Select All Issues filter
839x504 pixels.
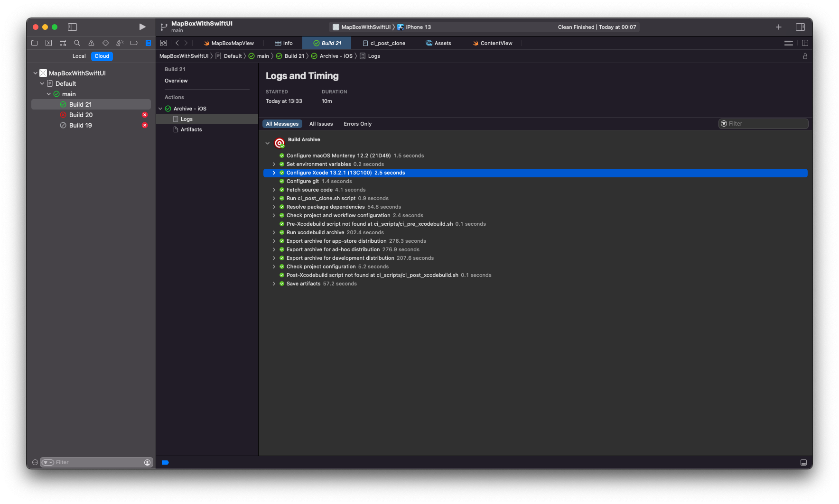[x=321, y=124]
